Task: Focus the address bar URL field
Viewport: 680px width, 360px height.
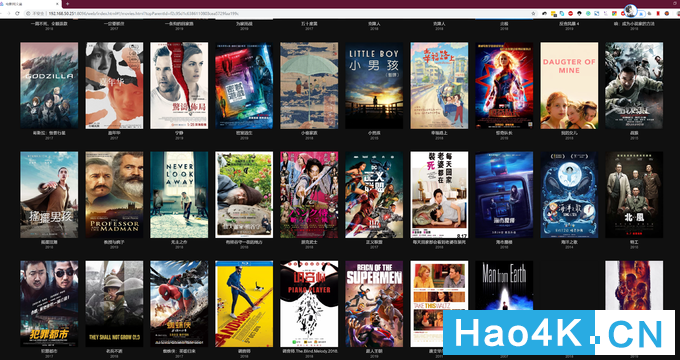Action: (278, 13)
